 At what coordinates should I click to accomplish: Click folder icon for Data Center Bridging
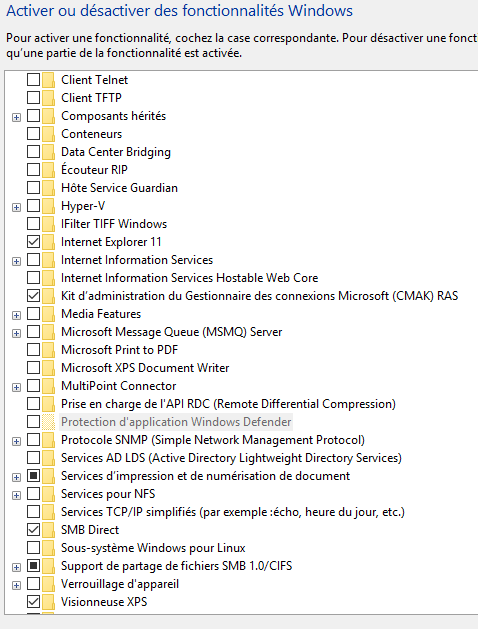point(48,152)
